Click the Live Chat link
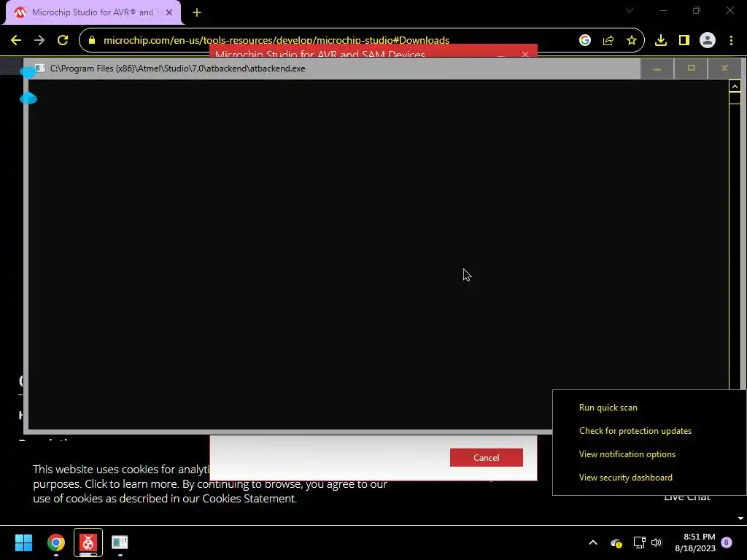This screenshot has width=747, height=560. tap(687, 497)
